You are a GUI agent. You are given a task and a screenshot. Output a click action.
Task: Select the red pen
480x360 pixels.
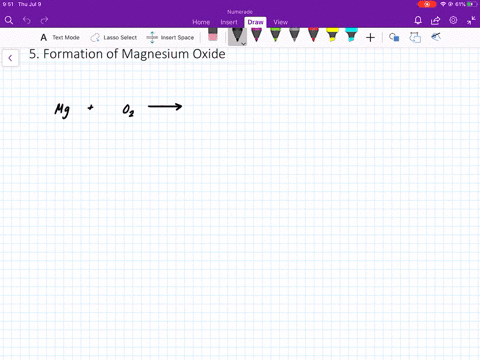click(313, 35)
